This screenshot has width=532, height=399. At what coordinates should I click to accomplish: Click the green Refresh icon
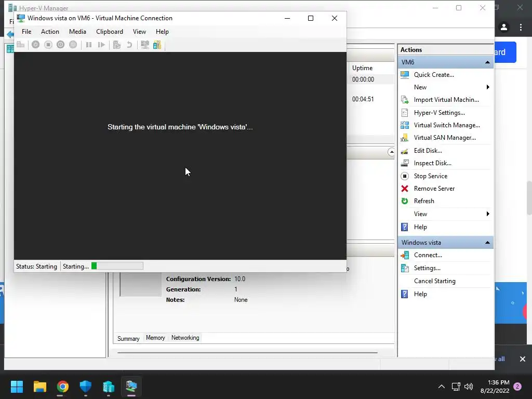(405, 201)
